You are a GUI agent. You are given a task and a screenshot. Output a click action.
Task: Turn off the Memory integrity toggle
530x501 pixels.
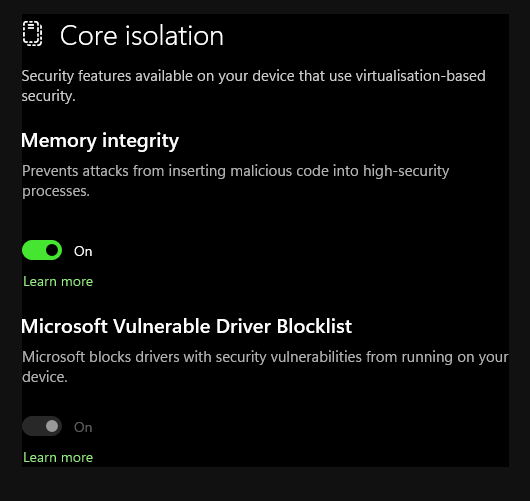tap(42, 250)
